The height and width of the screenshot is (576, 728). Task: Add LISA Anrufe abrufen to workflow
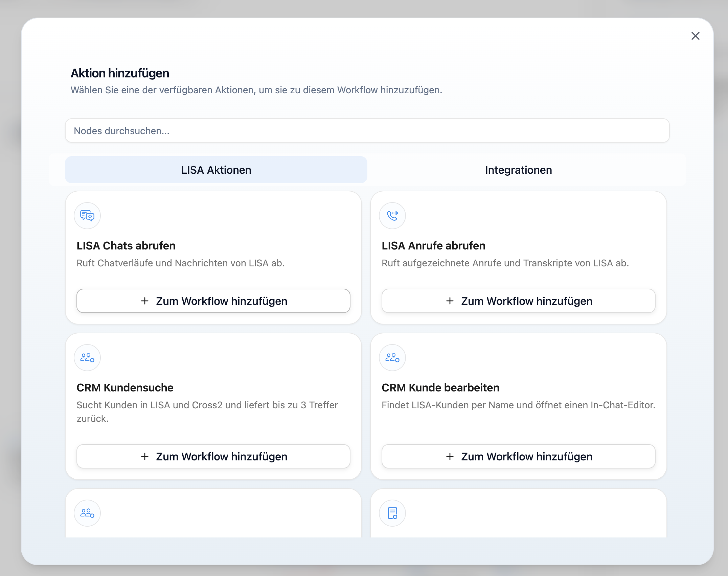[x=518, y=301]
